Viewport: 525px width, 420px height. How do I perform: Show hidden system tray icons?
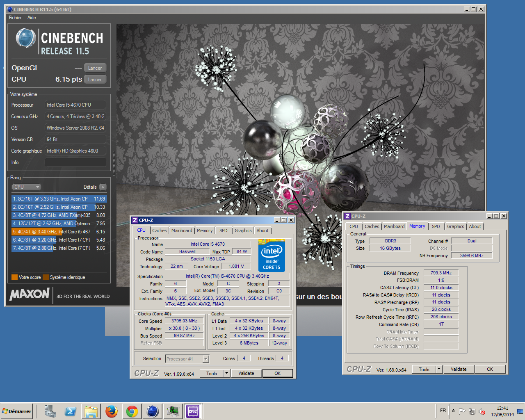point(453,411)
